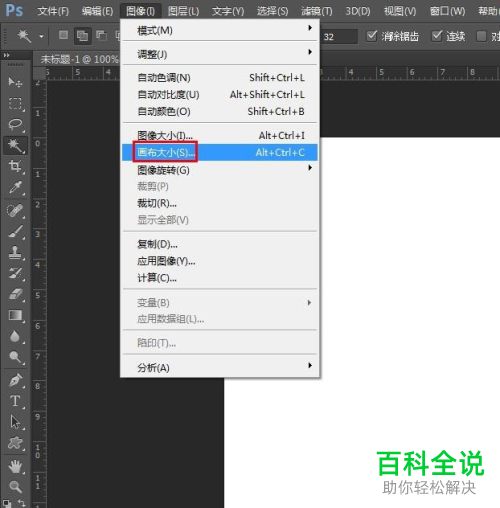The width and height of the screenshot is (500, 508).
Task: Select the Horizontal Type tool
Action: (15, 401)
